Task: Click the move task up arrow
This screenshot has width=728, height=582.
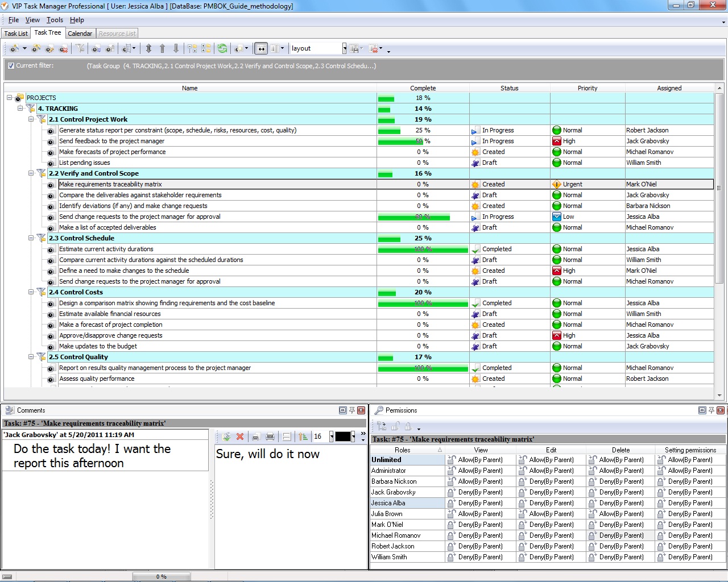Action: (162, 49)
